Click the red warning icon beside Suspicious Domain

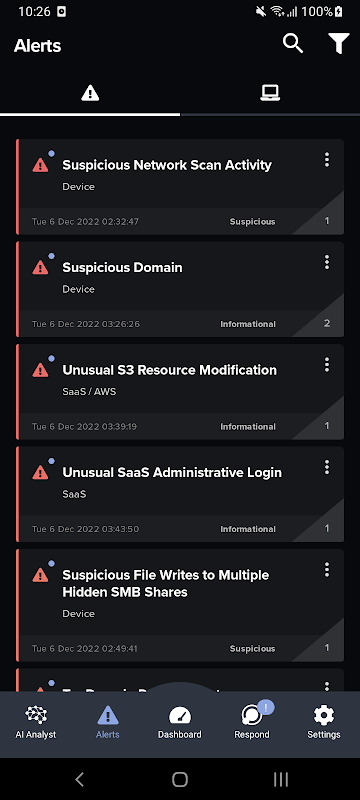40,267
